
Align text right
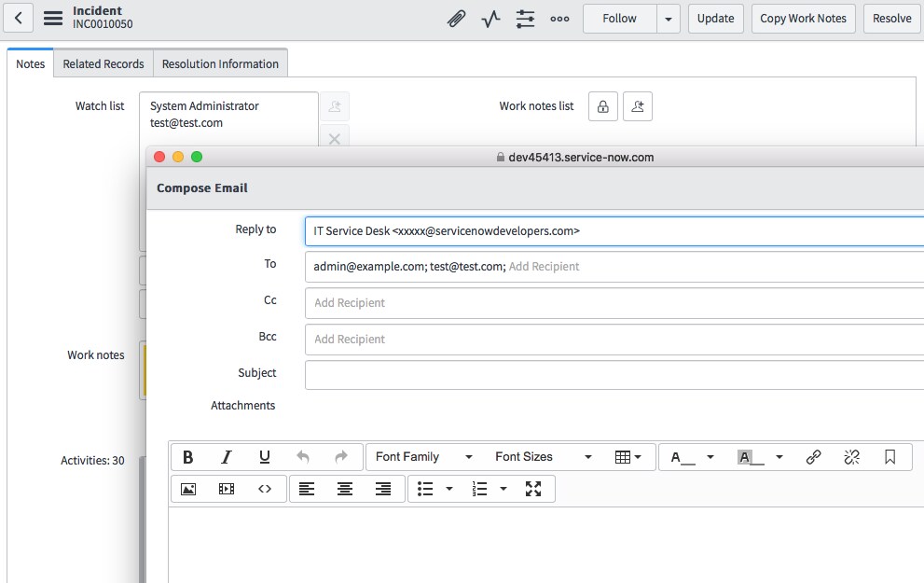coord(383,489)
